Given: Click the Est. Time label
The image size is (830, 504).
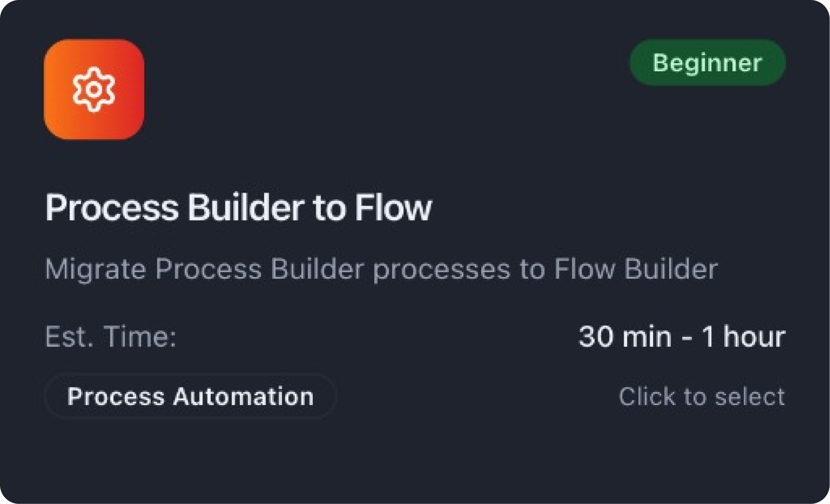Looking at the screenshot, I should point(110,337).
